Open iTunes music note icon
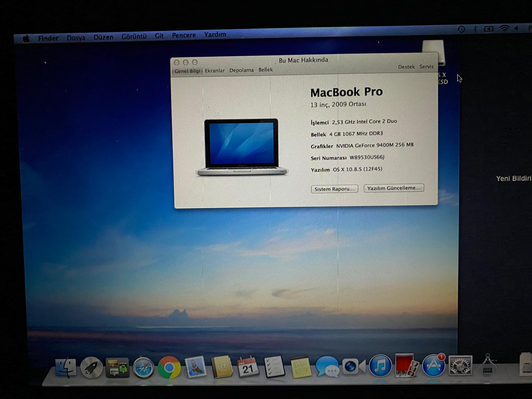Screen dimensions: 532x399 pyautogui.click(x=380, y=366)
